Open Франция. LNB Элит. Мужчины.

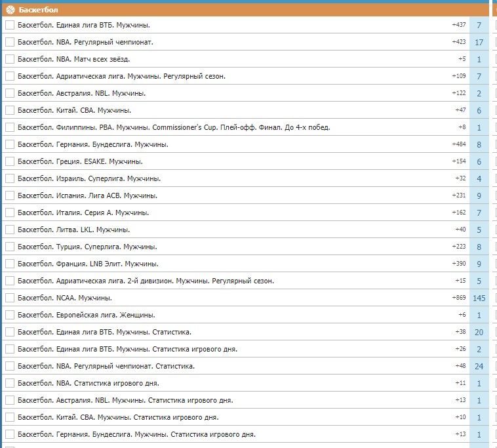88,264
